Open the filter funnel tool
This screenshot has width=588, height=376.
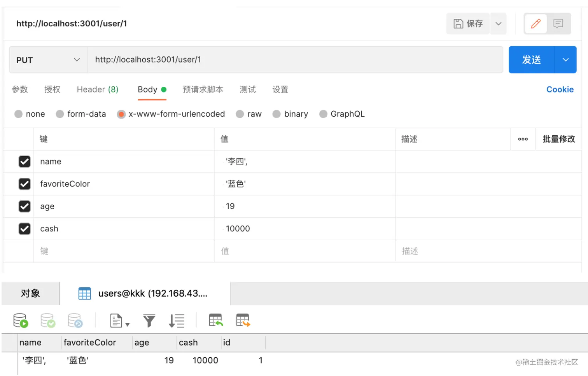[149, 321]
